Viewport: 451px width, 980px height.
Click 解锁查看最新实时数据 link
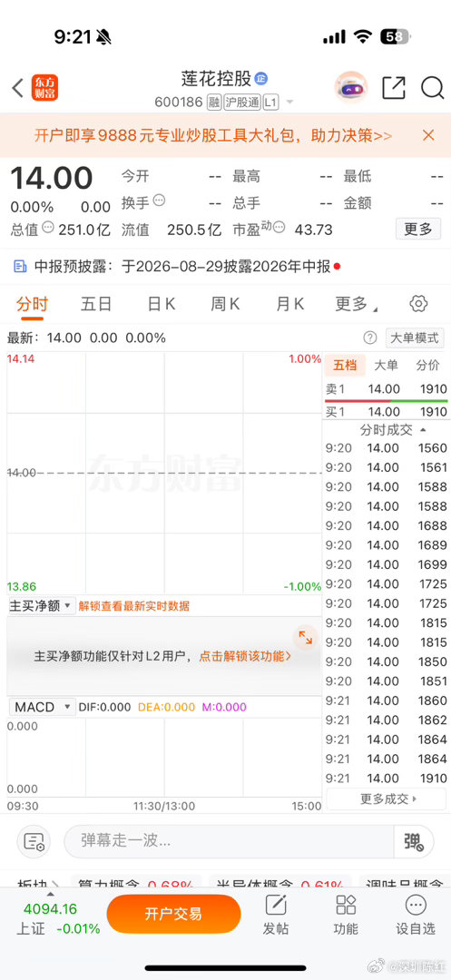(133, 605)
